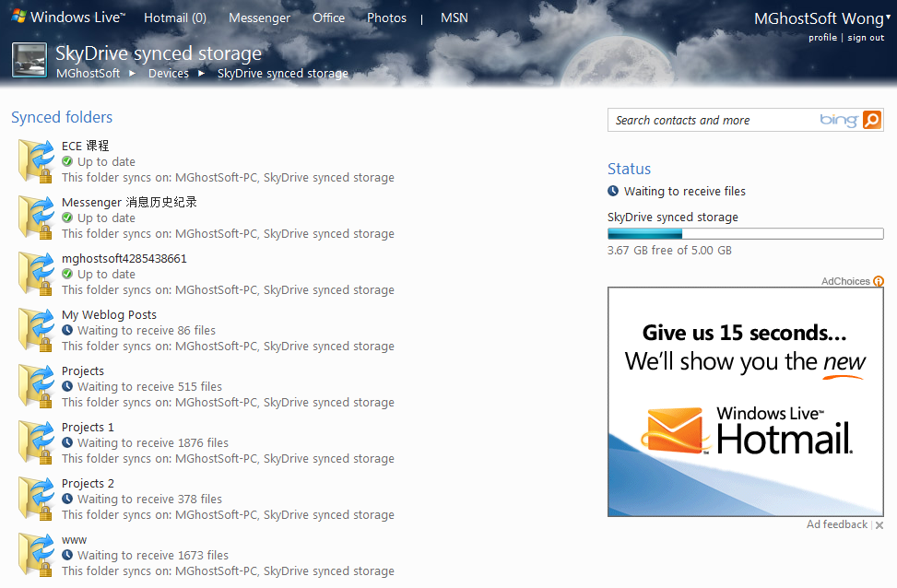Click the Search contacts and more field
The height and width of the screenshot is (588, 897).
[x=710, y=120]
